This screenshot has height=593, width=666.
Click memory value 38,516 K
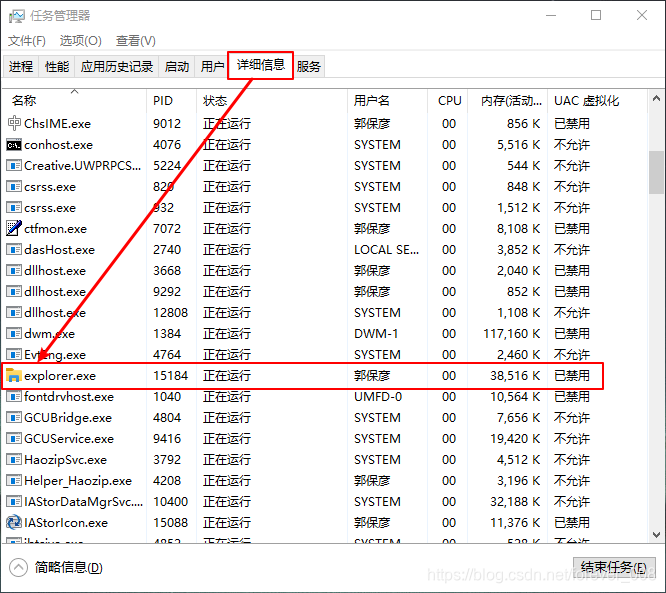pos(515,376)
